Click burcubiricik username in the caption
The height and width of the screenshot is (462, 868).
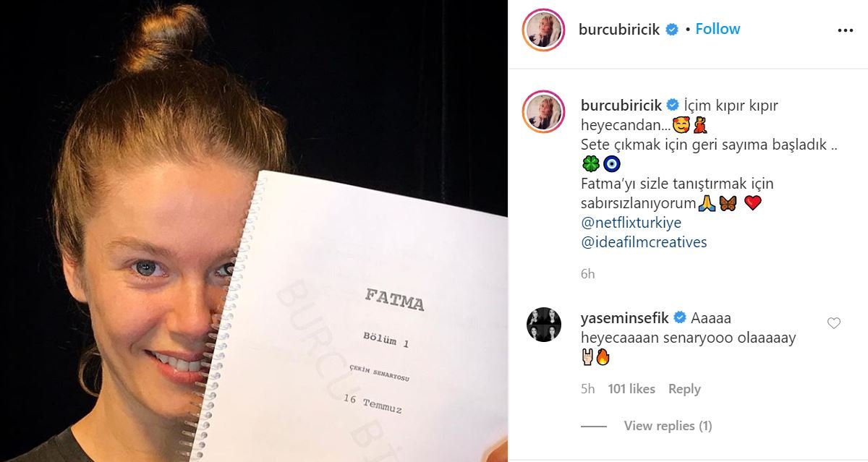[621, 106]
